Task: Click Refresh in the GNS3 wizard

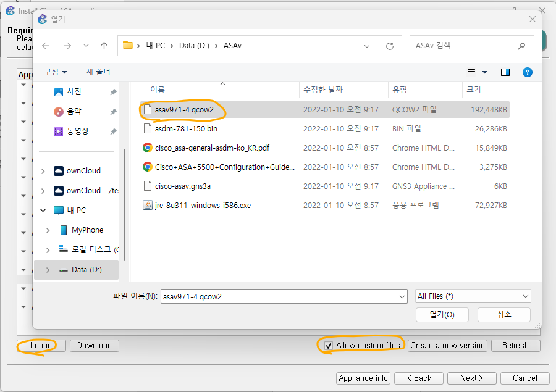Action: pyautogui.click(x=516, y=346)
